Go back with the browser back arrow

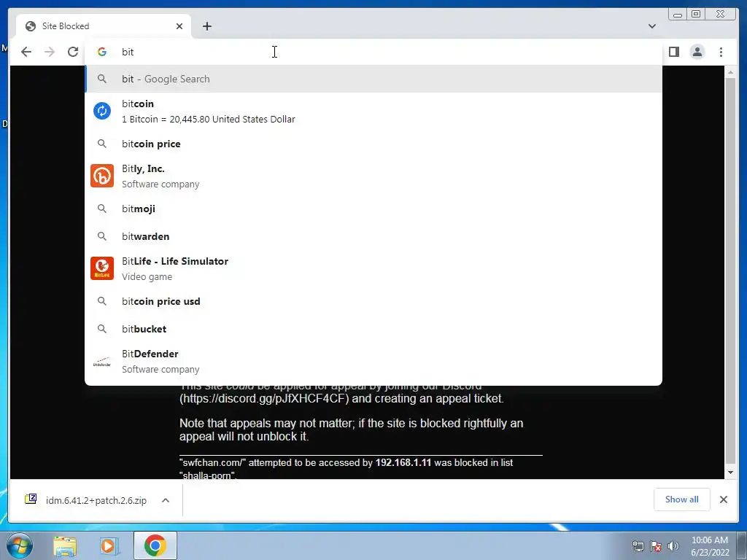[26, 52]
